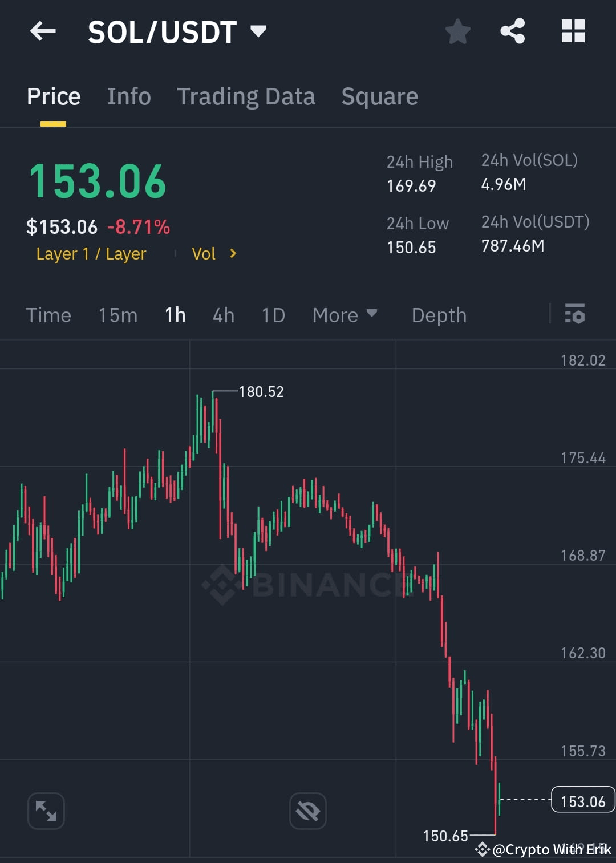
Task: Tap the 153.06 current price tag
Action: pos(582,800)
